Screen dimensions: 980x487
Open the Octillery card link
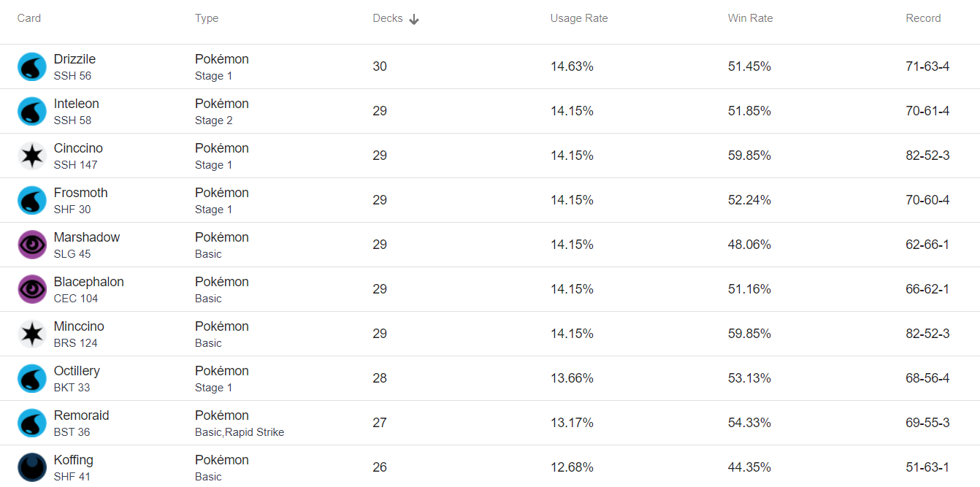[77, 371]
